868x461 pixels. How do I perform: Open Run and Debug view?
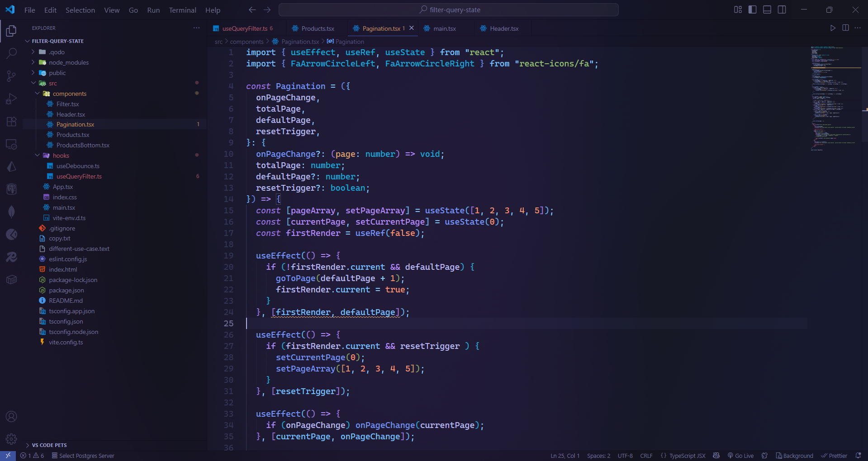[11, 99]
